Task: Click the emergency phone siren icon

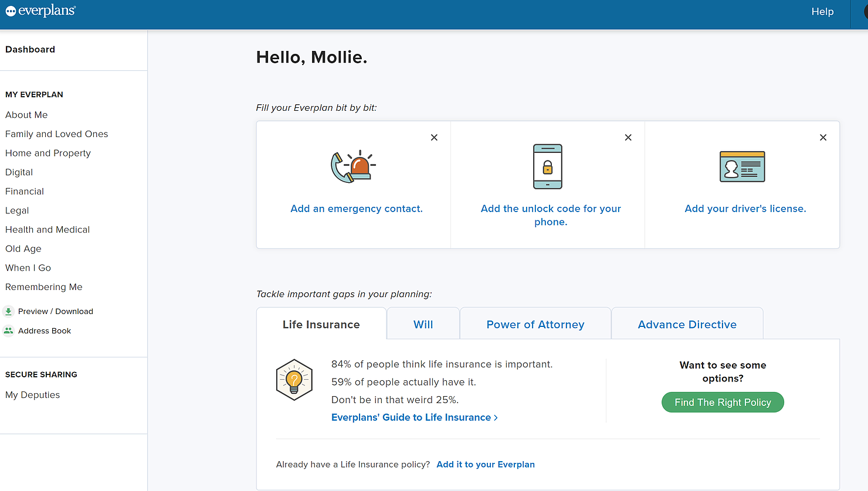Action: coord(353,166)
